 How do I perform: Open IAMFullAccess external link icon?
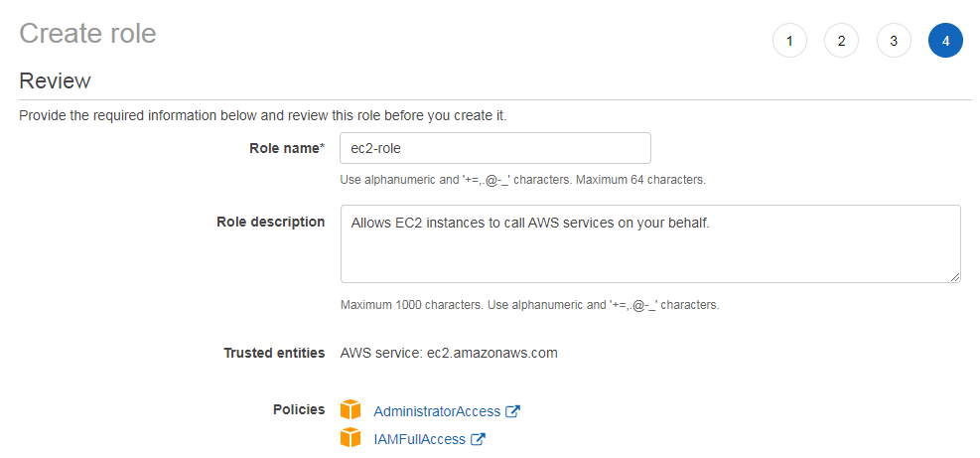point(479,439)
